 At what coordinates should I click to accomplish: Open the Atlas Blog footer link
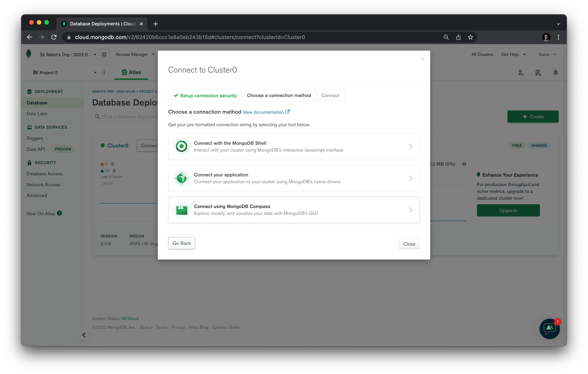199,327
